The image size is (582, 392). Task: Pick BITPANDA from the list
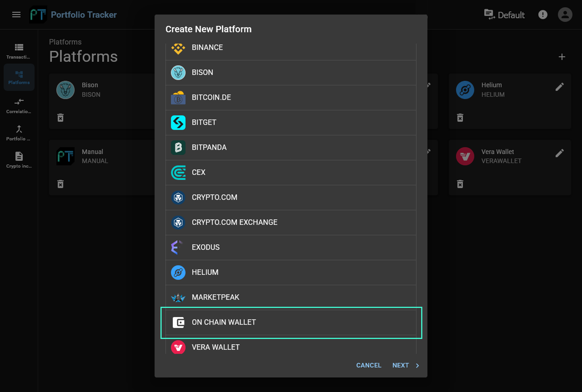coord(291,147)
